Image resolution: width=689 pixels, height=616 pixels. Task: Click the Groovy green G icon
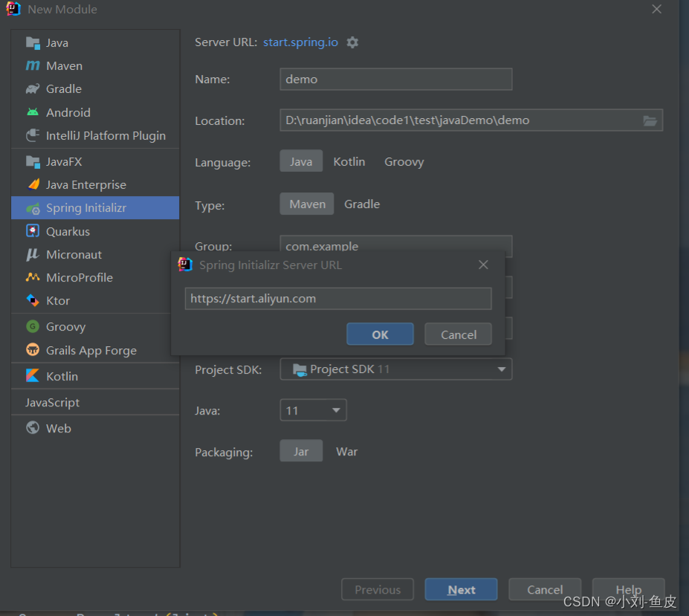click(33, 326)
